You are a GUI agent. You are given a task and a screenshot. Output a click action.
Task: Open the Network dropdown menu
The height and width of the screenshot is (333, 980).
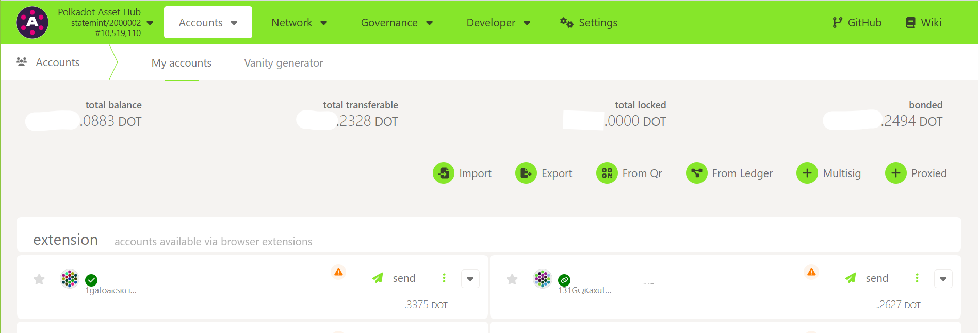299,23
